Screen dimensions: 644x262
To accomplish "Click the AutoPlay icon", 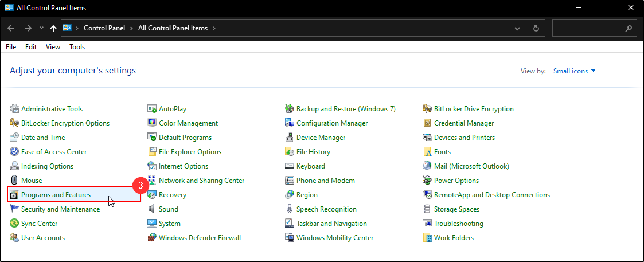I will tap(152, 109).
